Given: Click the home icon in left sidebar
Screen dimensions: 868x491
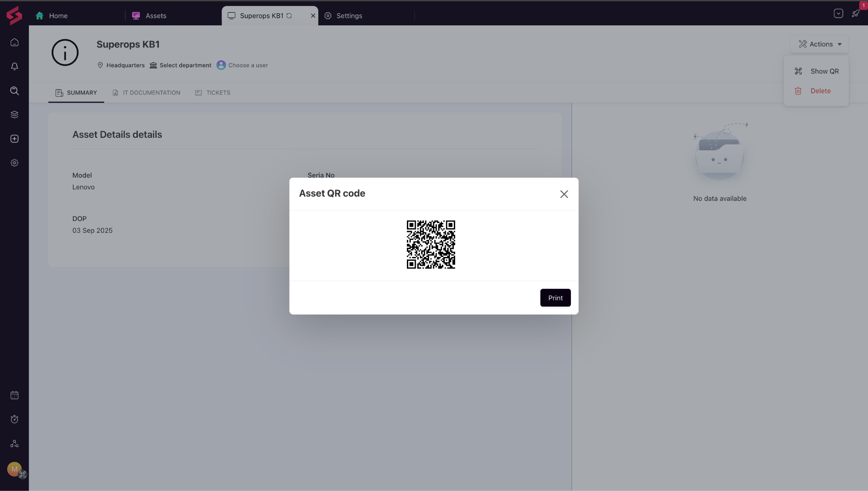Looking at the screenshot, I should 14,42.
